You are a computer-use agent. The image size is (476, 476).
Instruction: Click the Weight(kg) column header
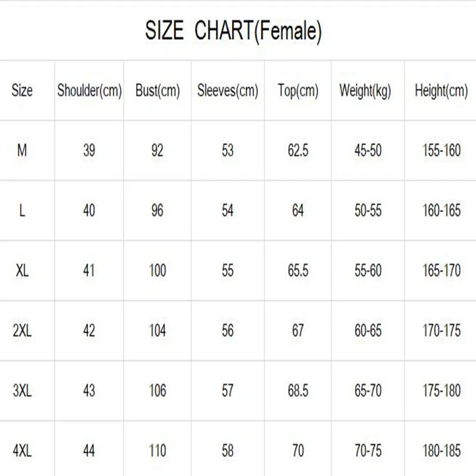coord(365,91)
